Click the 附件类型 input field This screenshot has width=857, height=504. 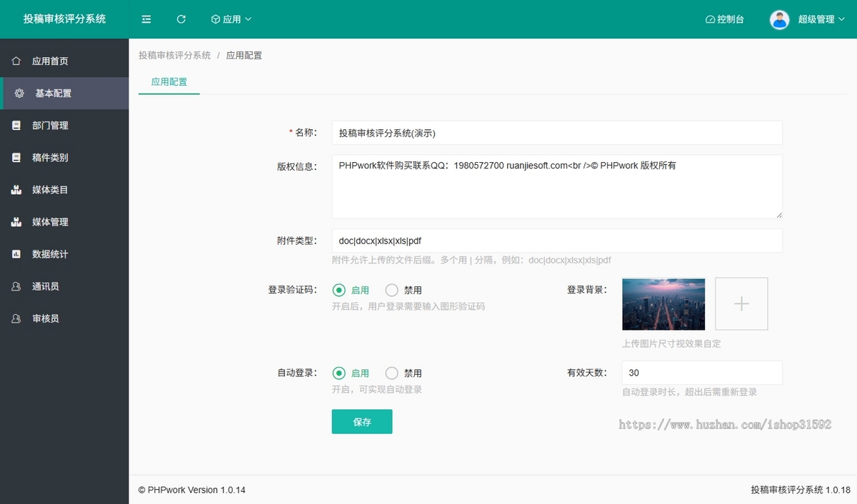pyautogui.click(x=557, y=241)
